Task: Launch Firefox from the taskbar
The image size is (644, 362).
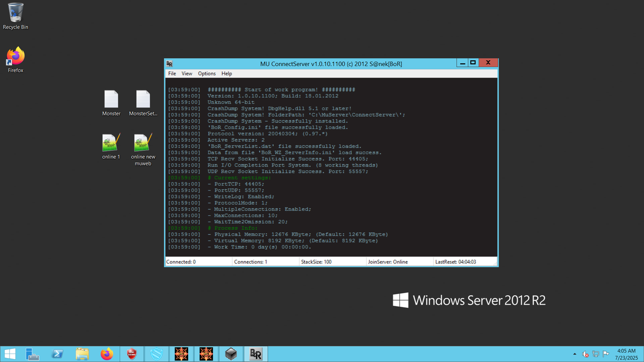Action: tap(107, 354)
